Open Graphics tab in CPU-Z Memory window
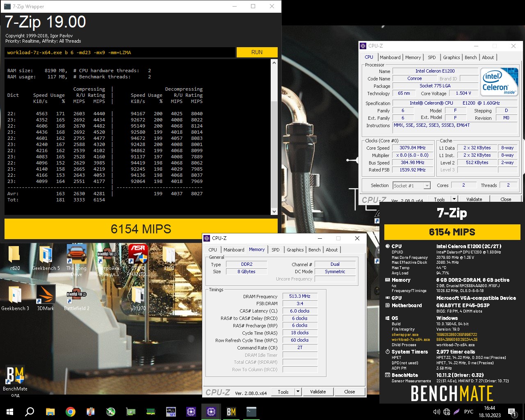 pos(295,250)
